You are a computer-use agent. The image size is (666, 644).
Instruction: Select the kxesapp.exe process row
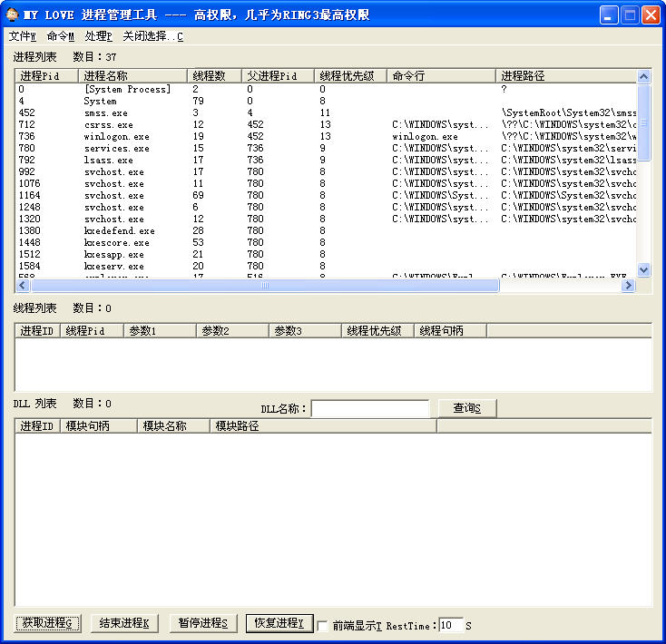coord(326,254)
